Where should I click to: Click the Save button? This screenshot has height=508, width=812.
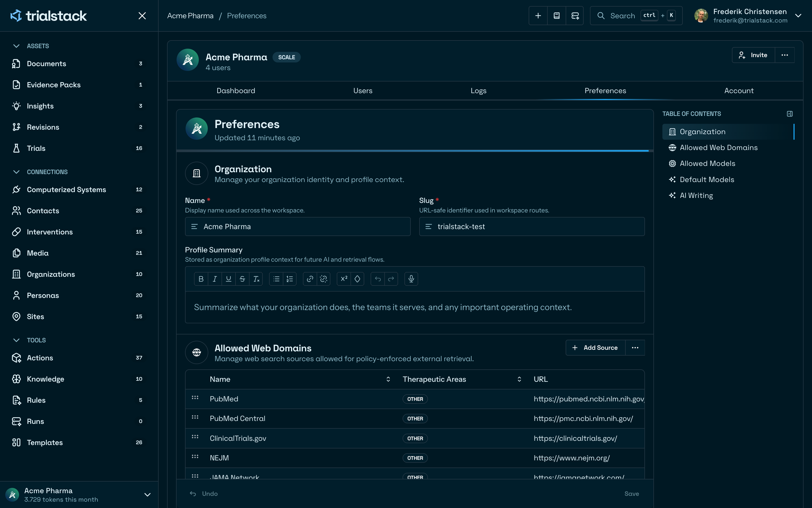tap(631, 494)
